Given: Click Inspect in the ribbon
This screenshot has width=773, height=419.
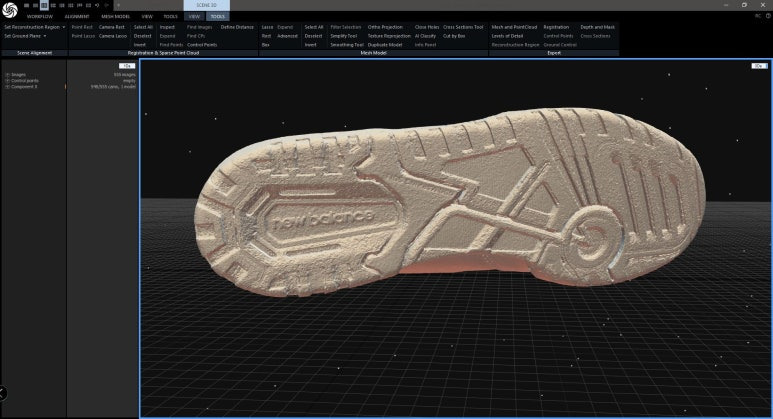Looking at the screenshot, I should [167, 27].
